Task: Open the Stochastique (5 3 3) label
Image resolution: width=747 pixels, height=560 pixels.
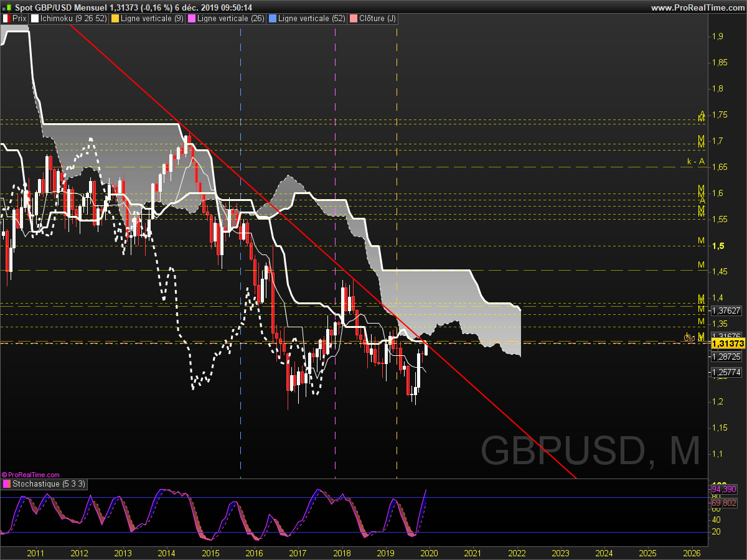Action: coord(49,483)
